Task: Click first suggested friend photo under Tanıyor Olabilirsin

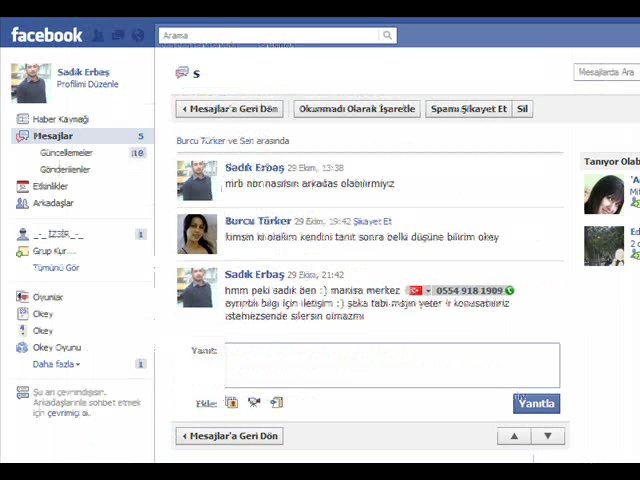Action: 604,194
